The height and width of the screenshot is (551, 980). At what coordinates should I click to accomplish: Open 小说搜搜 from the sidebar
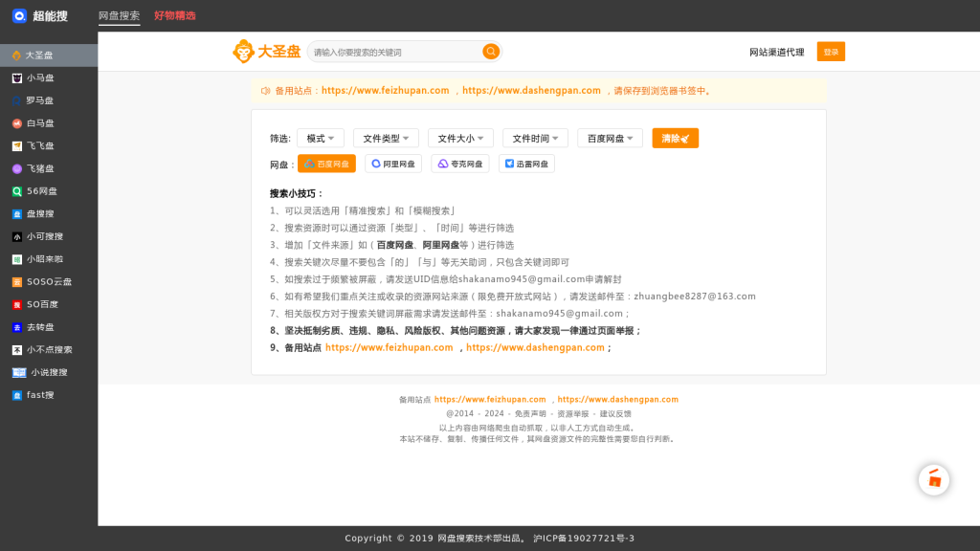coord(49,372)
